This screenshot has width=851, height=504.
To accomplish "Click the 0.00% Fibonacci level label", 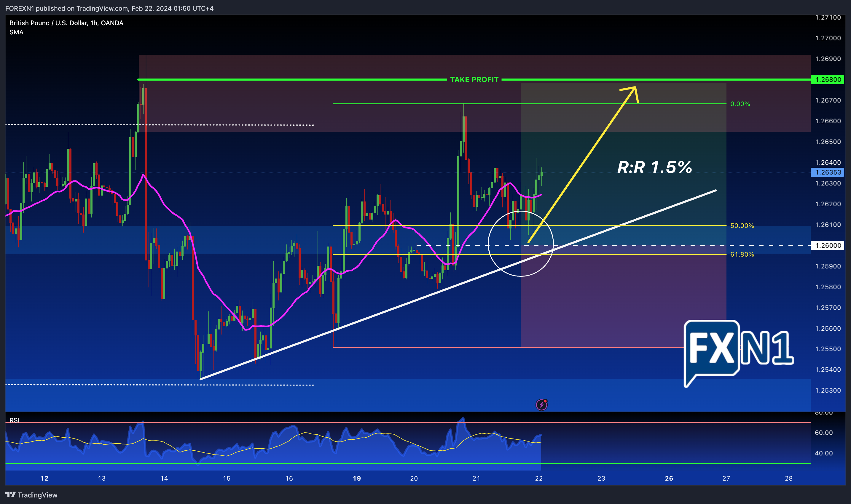I will (740, 104).
